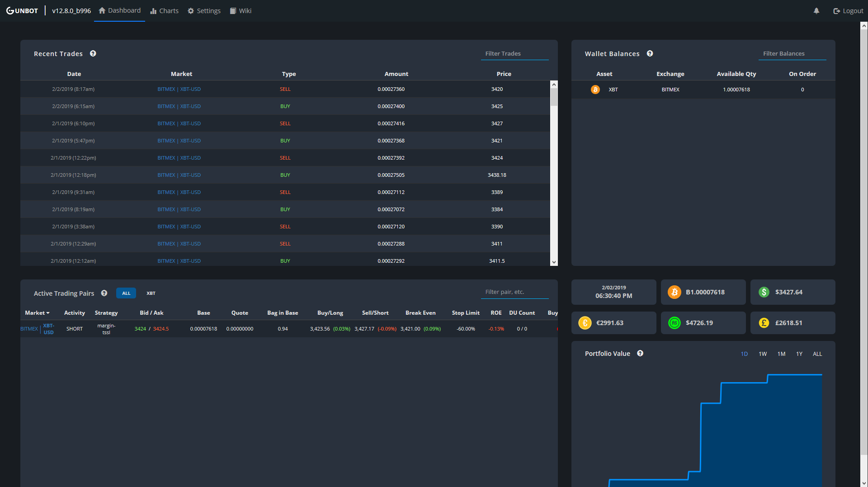
Task: Click page scrollbar up arrow
Action: click(x=864, y=26)
